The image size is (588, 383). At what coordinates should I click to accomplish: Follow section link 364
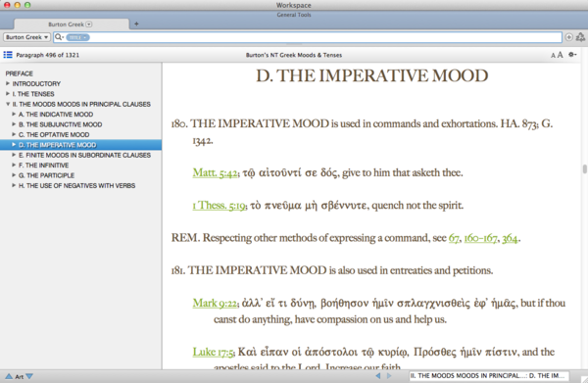tap(510, 238)
